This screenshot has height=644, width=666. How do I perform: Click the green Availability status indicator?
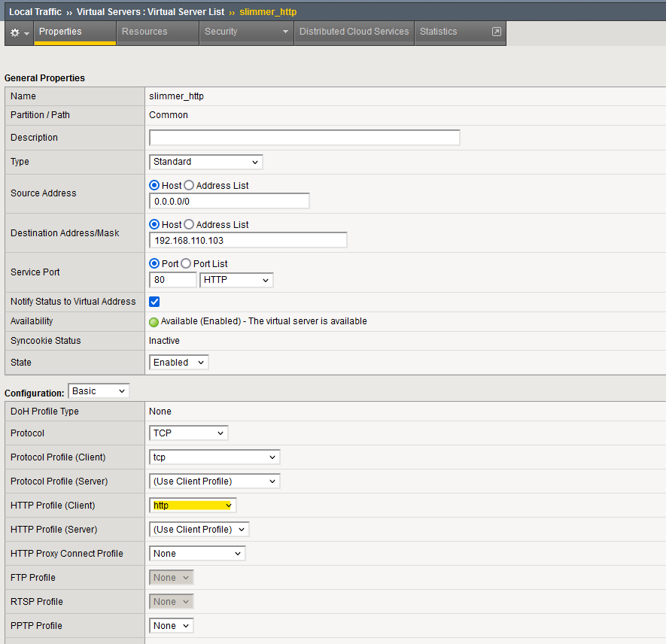(154, 320)
